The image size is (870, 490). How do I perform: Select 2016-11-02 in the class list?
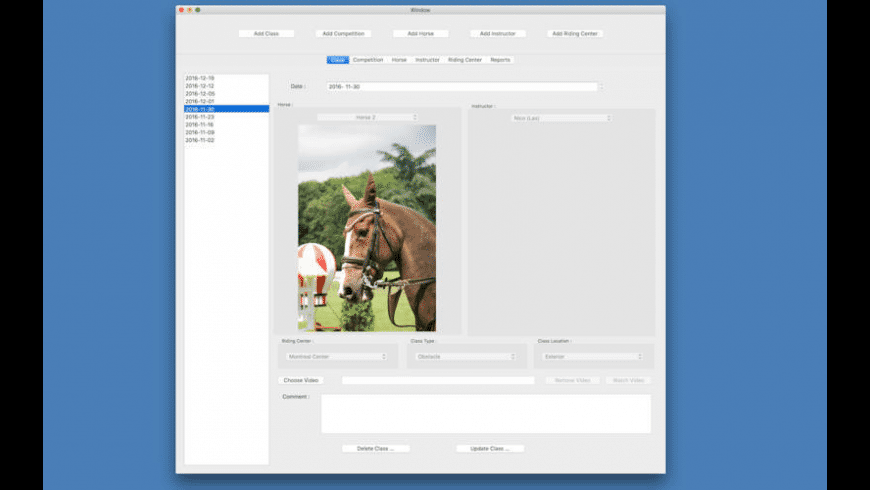[226, 140]
